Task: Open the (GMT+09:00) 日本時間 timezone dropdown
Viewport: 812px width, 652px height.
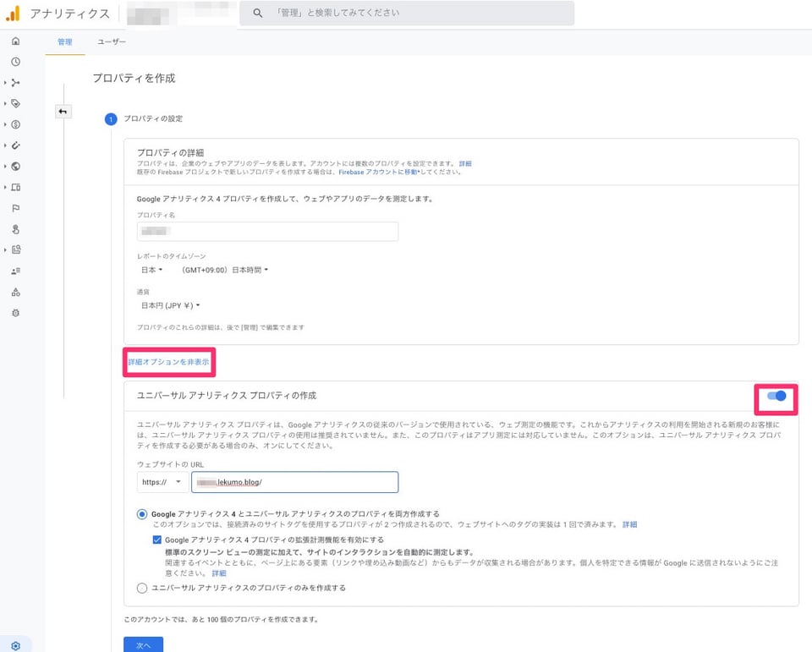Action: pyautogui.click(x=225, y=270)
